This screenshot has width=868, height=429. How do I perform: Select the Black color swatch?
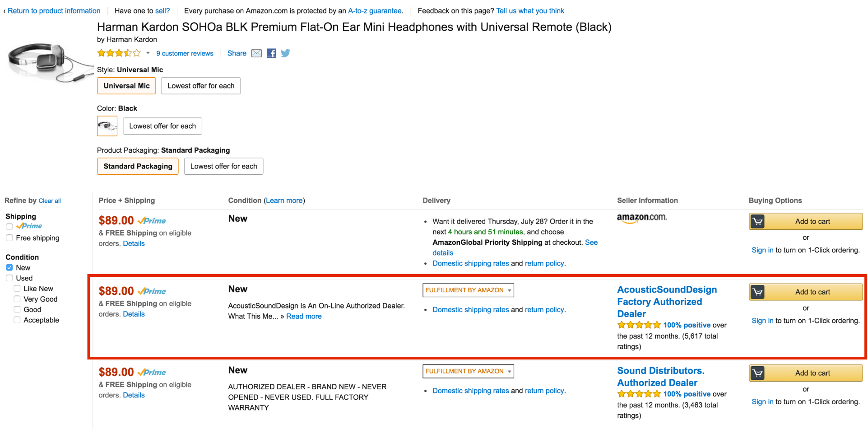pos(107,126)
